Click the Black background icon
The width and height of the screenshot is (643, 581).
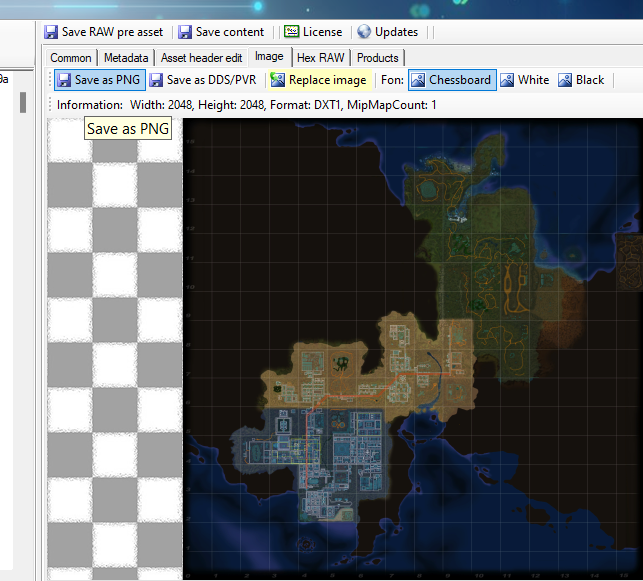(x=565, y=80)
